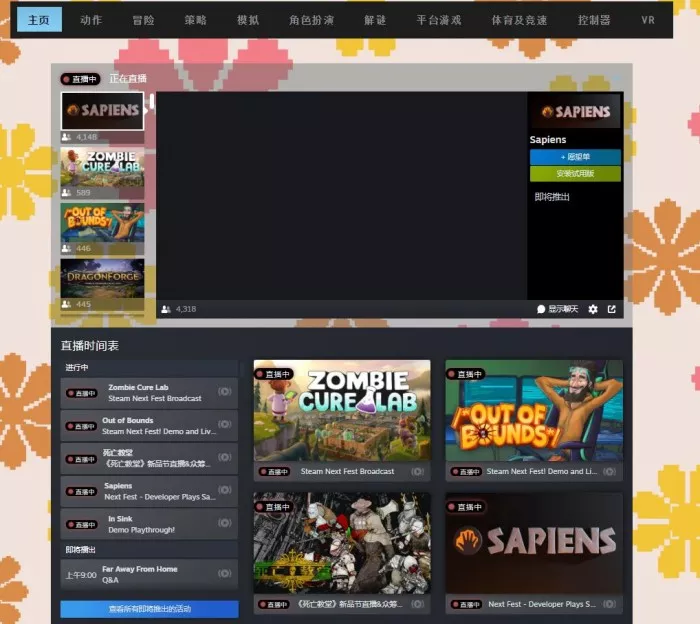Click the viewer count icon beside 4,318
This screenshot has height=624, width=700.
(x=166, y=309)
